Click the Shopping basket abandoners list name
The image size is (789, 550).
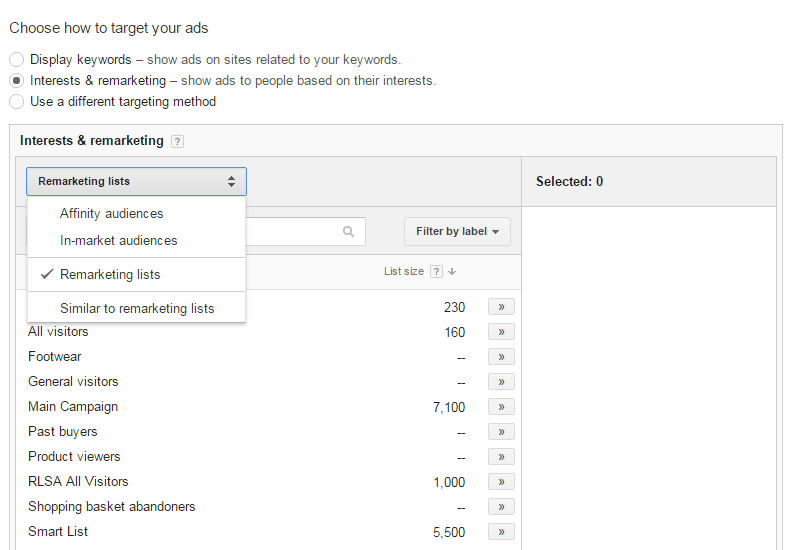111,507
